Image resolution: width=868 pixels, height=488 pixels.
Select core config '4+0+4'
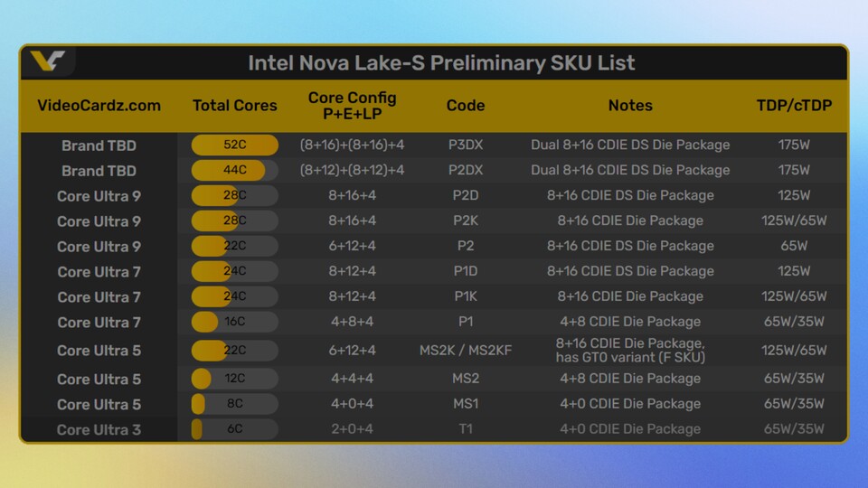pos(352,404)
